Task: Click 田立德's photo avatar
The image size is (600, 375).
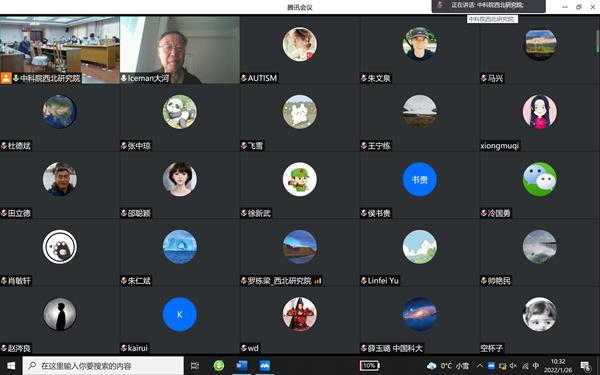Action: [60, 179]
